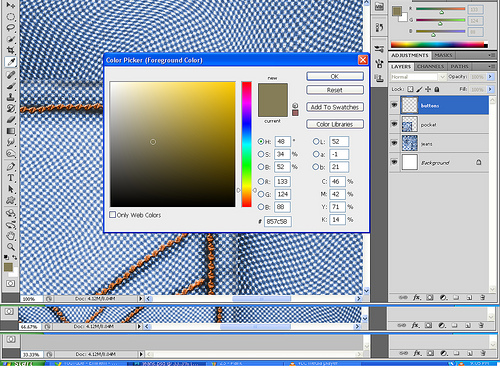Switch to the Paths tab

tap(459, 66)
